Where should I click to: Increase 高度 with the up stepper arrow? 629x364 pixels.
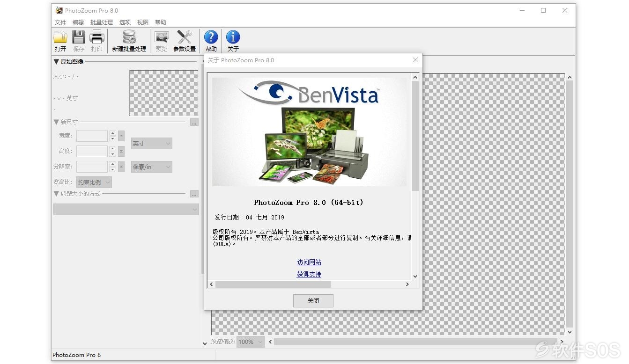click(x=112, y=149)
